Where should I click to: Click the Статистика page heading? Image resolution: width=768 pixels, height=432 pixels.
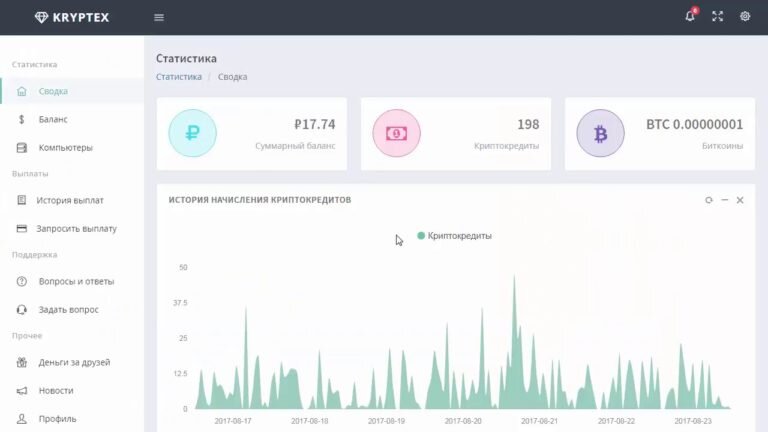click(x=186, y=58)
